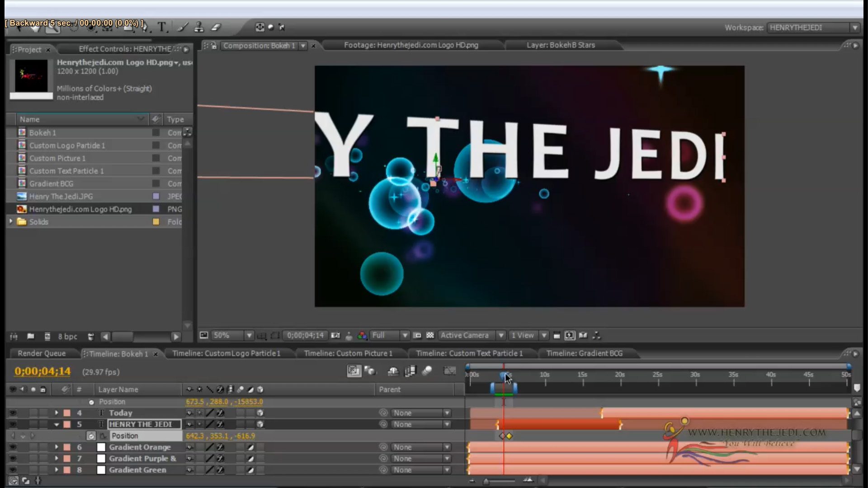
Task: Hide the Today layer with eye
Action: click(x=13, y=413)
